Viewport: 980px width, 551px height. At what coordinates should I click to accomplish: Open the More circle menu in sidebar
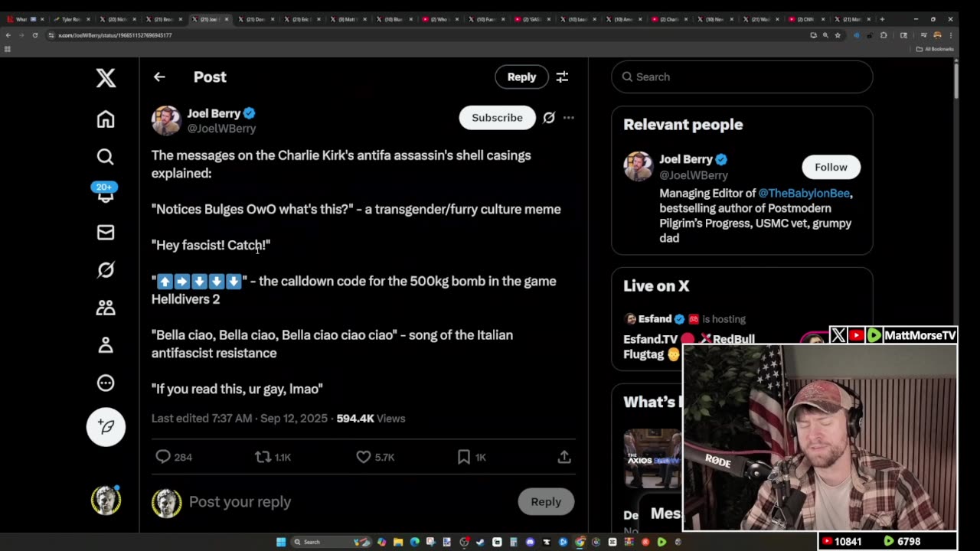(x=106, y=383)
